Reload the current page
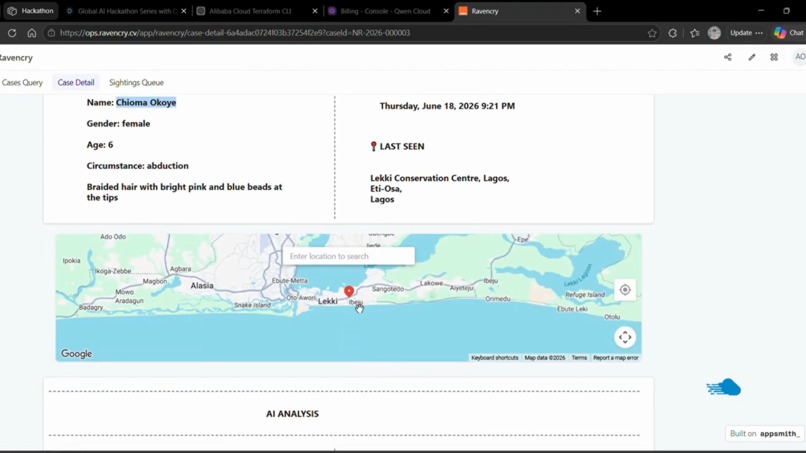Viewport: 806px width, 453px height. pyautogui.click(x=12, y=33)
